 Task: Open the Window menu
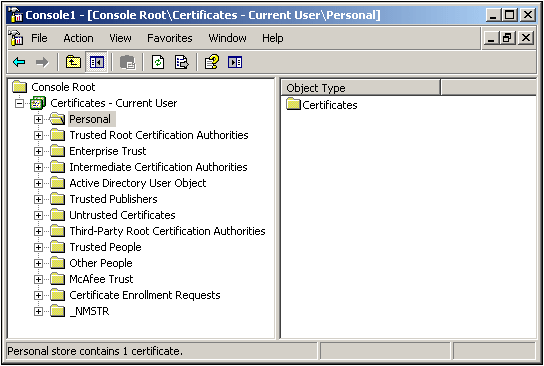(x=227, y=38)
